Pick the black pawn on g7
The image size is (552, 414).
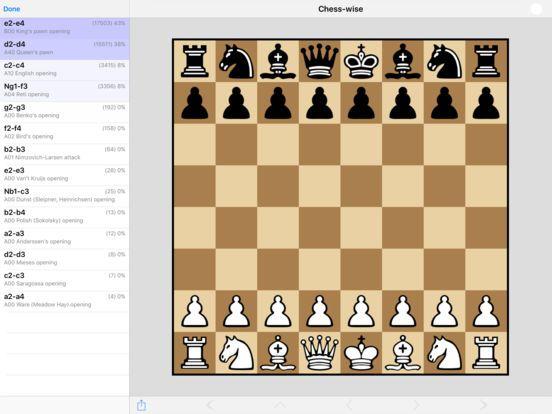click(445, 103)
